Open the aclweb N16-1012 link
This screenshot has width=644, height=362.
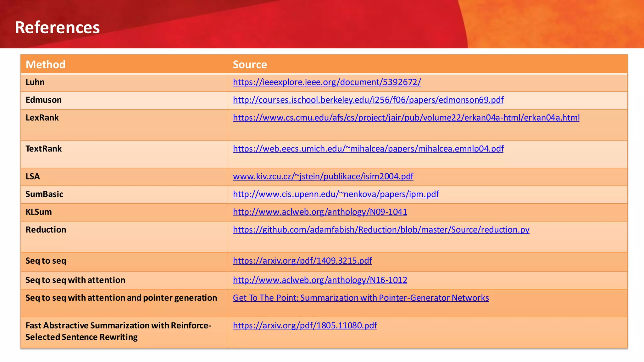pos(320,280)
